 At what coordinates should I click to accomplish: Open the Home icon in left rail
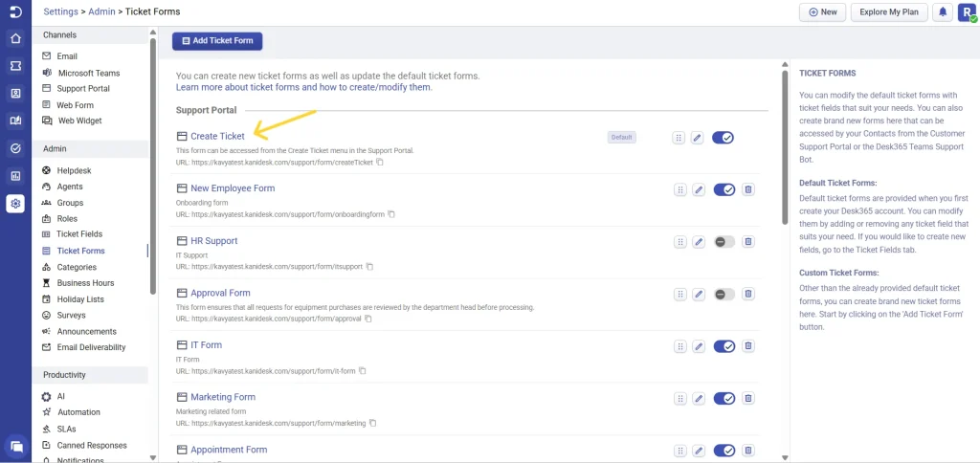click(x=15, y=38)
